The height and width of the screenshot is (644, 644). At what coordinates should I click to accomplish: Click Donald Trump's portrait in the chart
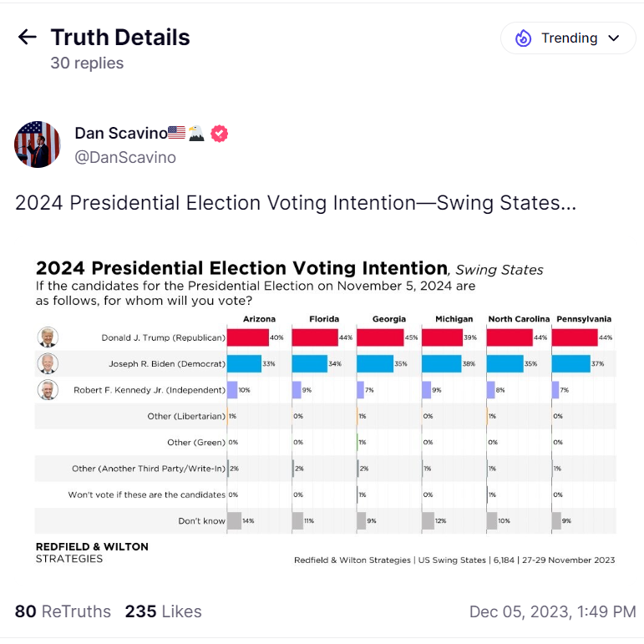point(48,337)
